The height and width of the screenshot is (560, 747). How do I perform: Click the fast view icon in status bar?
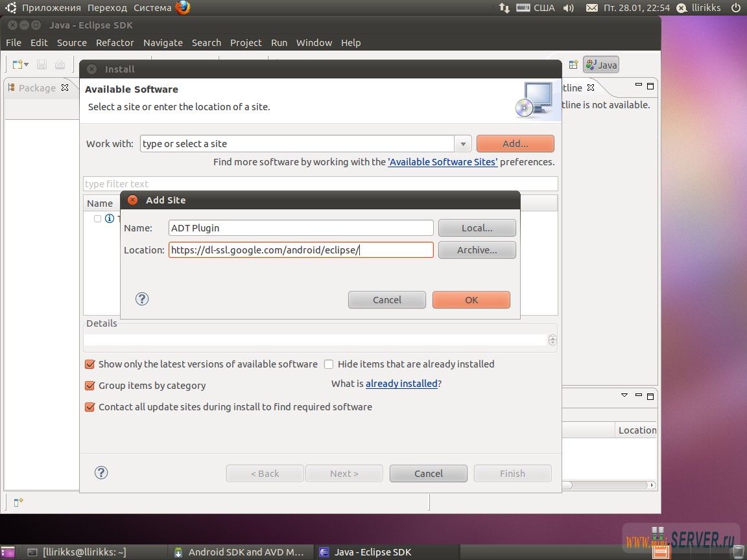18,502
